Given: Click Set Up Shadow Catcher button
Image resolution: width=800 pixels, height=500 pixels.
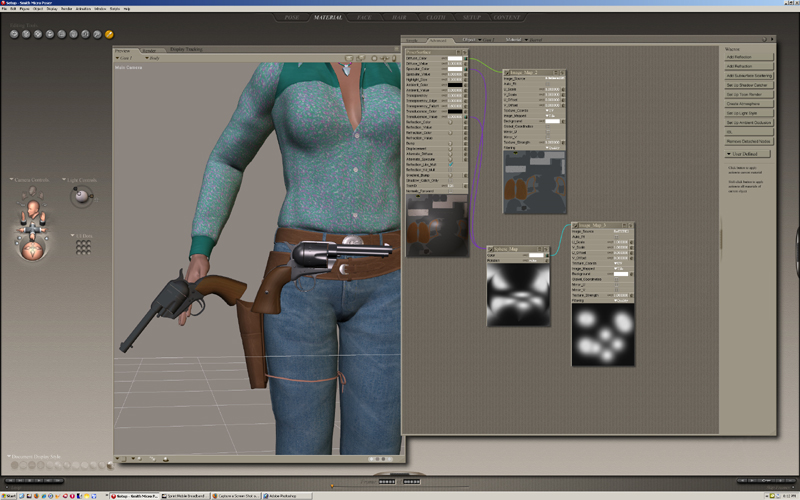Looking at the screenshot, I should [748, 85].
